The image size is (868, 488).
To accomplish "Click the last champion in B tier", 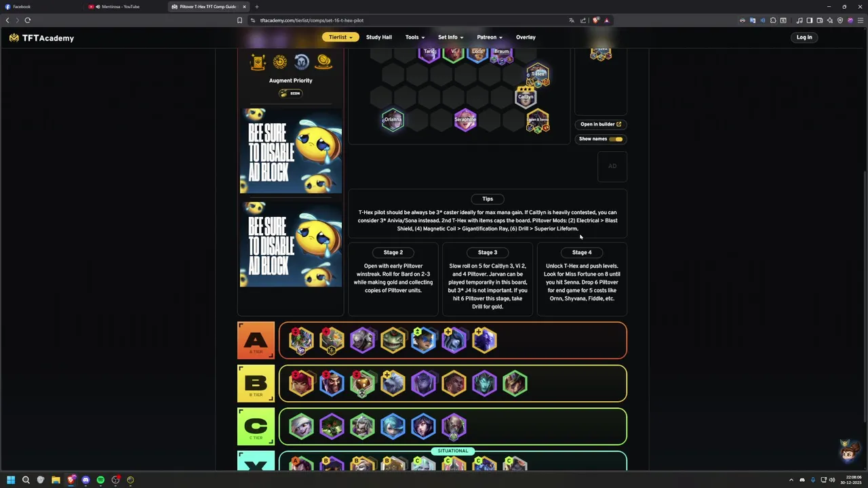I will point(515,384).
